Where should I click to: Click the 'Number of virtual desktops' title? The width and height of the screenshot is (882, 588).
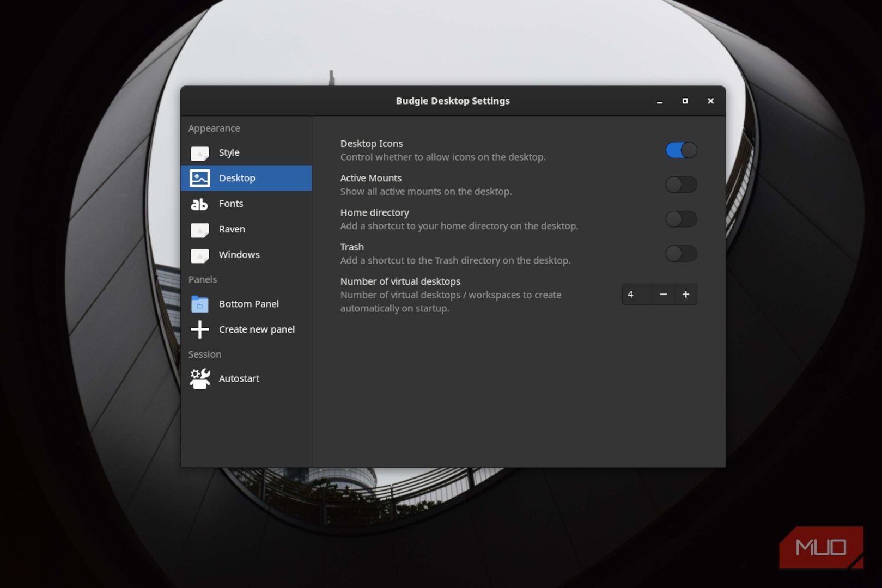tap(400, 281)
